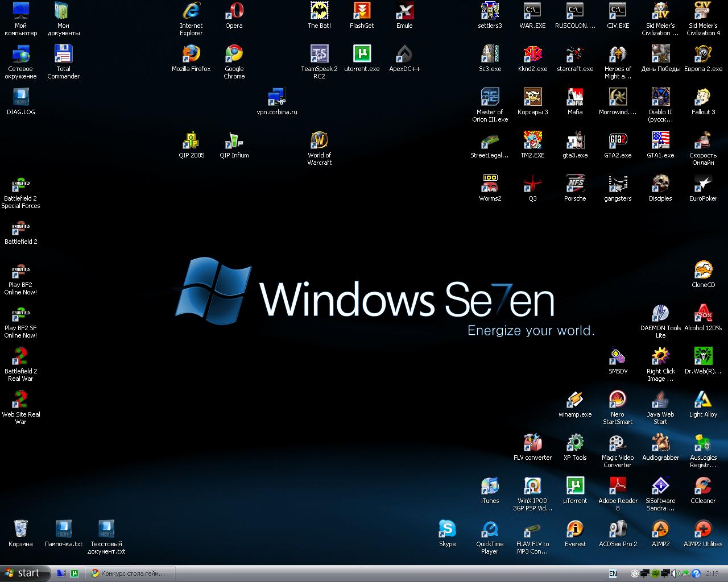Select the FlashGet icon

point(362,11)
